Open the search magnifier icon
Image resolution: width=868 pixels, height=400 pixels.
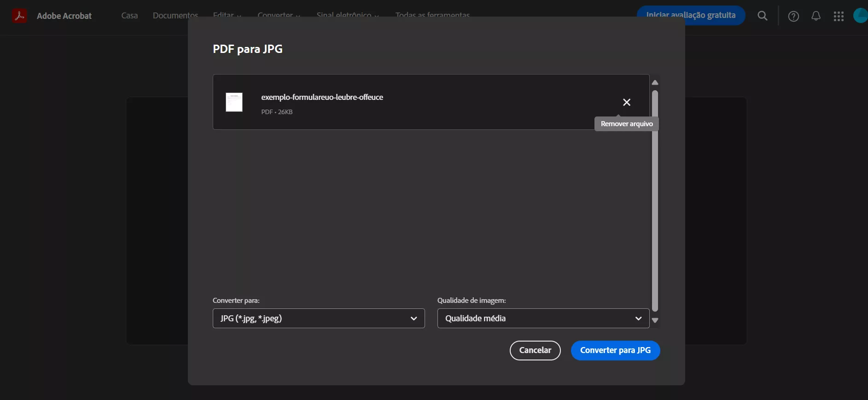763,16
